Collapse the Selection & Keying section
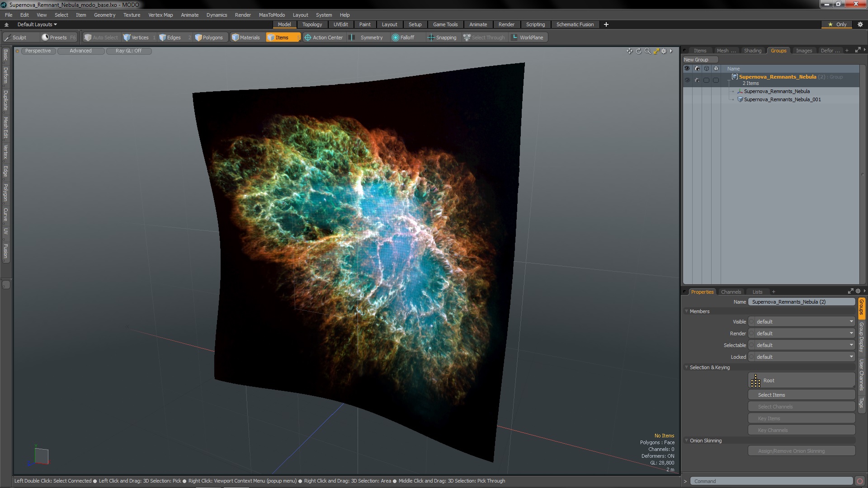This screenshot has height=488, width=868. coord(686,367)
